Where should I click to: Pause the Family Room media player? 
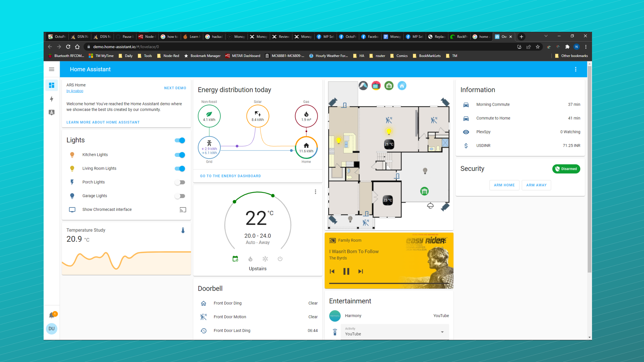click(346, 271)
